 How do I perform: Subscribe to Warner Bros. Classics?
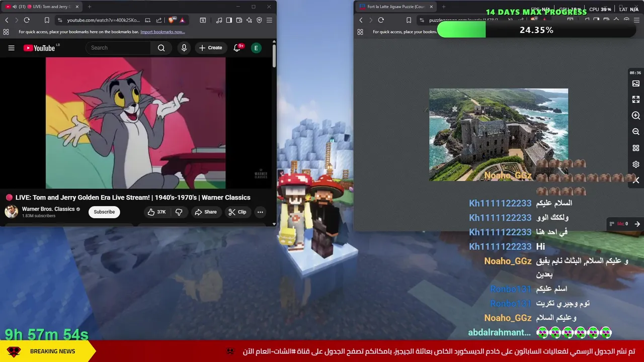tap(104, 212)
